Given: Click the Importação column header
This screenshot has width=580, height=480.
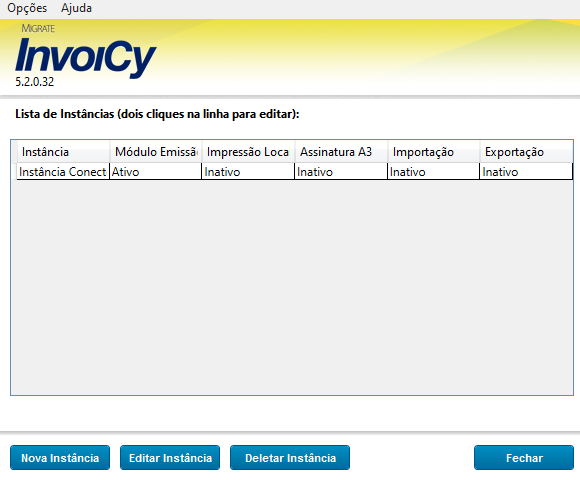Looking at the screenshot, I should pyautogui.click(x=434, y=152).
